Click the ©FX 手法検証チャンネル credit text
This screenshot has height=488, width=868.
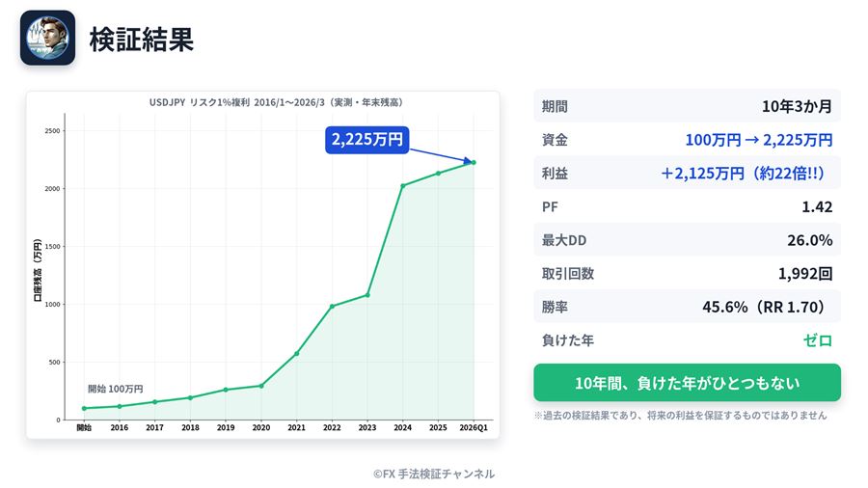pos(434,474)
